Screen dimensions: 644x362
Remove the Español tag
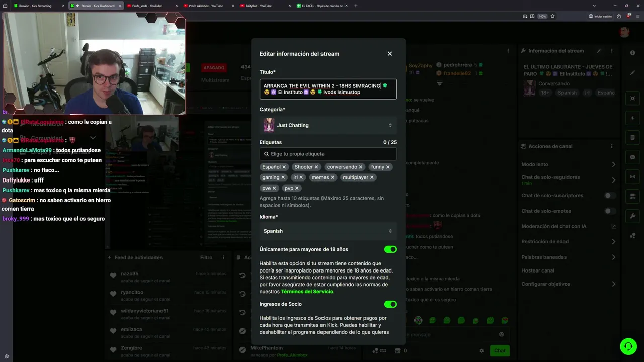click(284, 167)
